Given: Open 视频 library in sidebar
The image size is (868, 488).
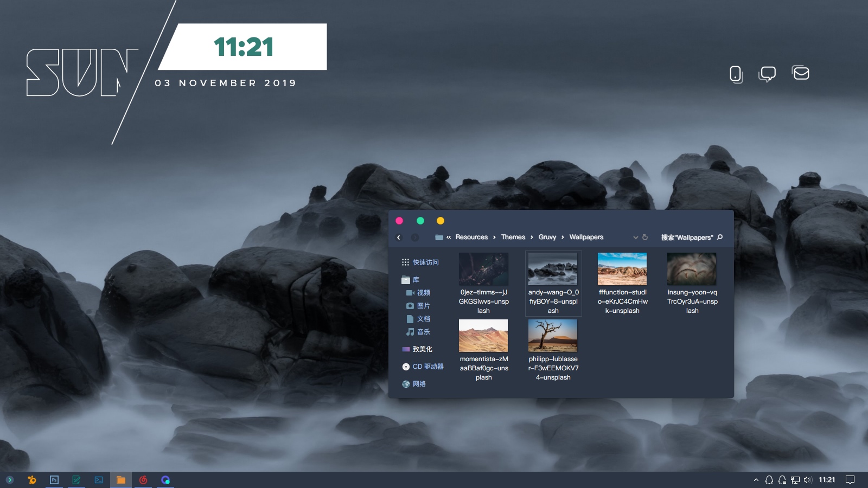Looking at the screenshot, I should point(418,293).
